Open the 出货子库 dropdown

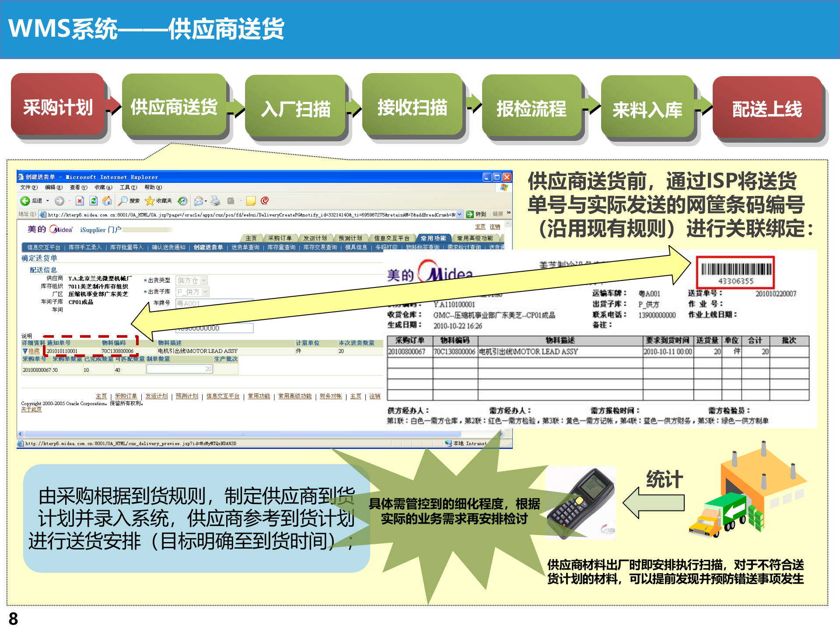[206, 292]
